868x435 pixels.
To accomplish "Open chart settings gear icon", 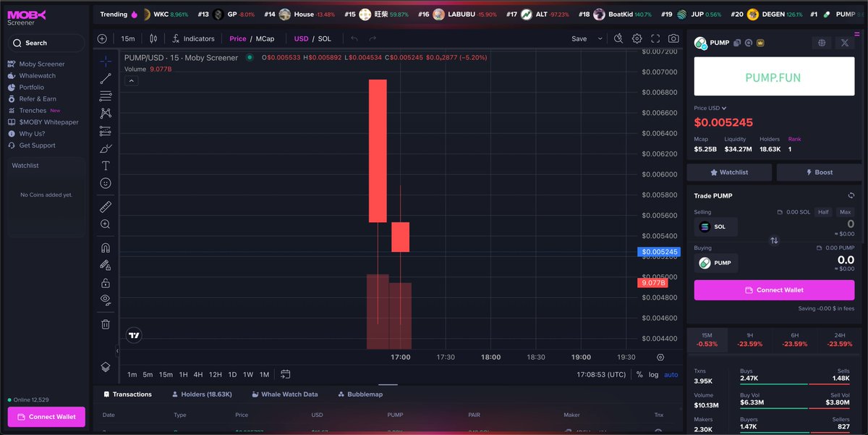I will coord(637,38).
